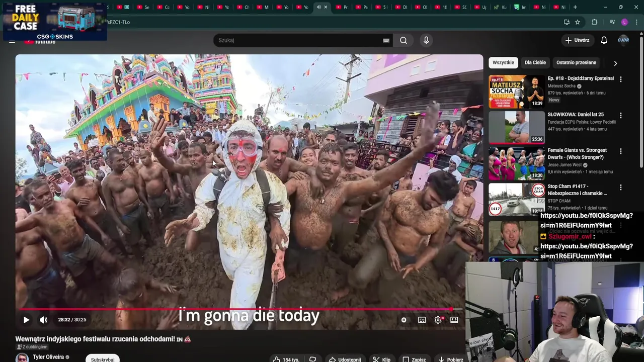Open the browser extensions puzzle icon

594,22
